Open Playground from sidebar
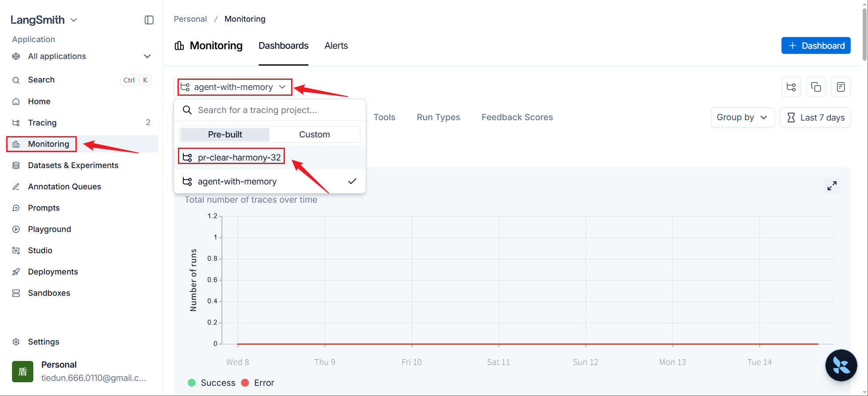The height and width of the screenshot is (396, 868). point(49,229)
